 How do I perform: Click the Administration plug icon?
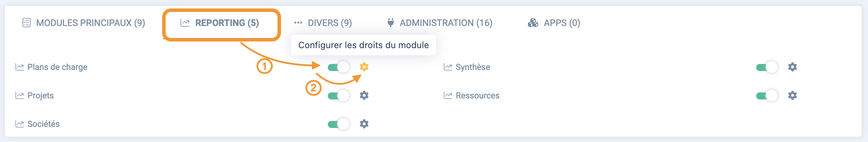coord(390,23)
